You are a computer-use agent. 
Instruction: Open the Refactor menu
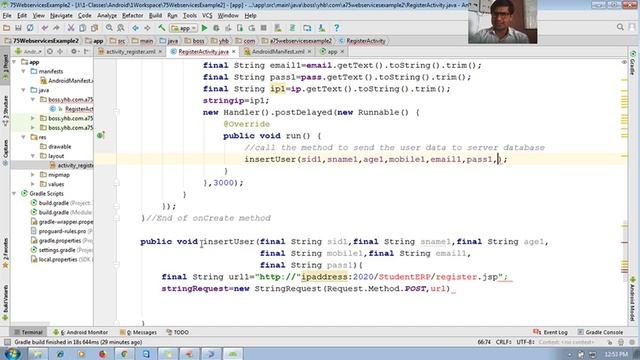[x=133, y=16]
